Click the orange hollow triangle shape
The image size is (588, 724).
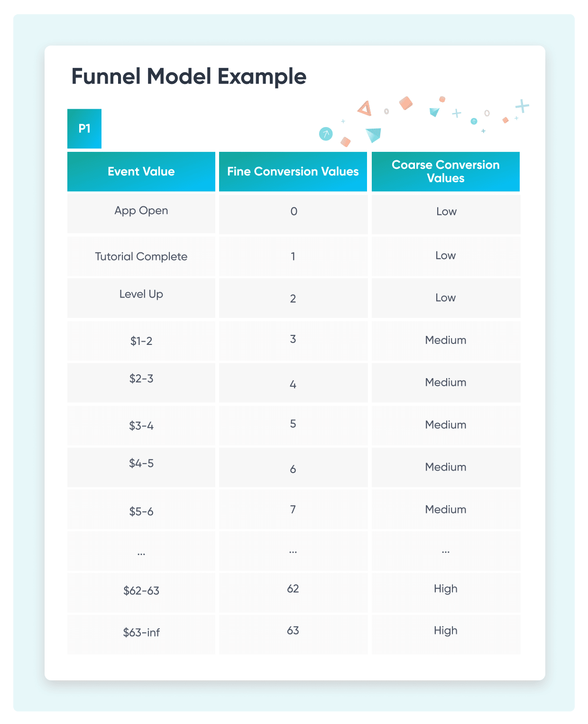click(365, 109)
